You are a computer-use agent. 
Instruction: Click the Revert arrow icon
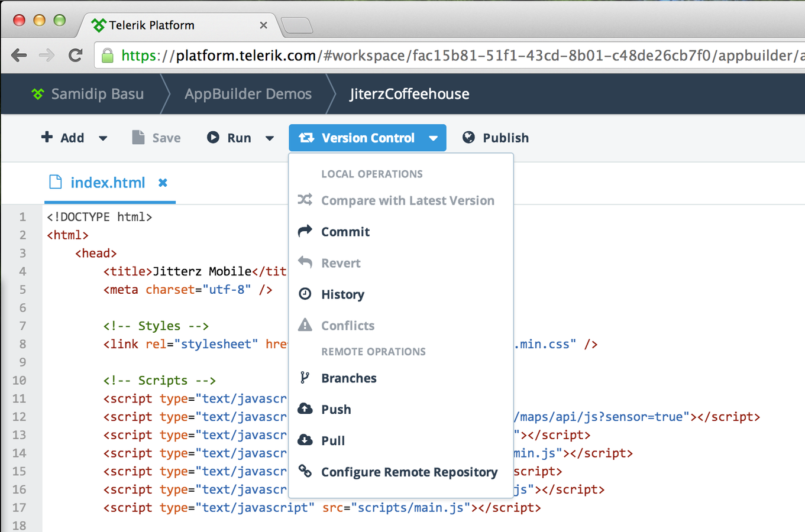tap(305, 262)
